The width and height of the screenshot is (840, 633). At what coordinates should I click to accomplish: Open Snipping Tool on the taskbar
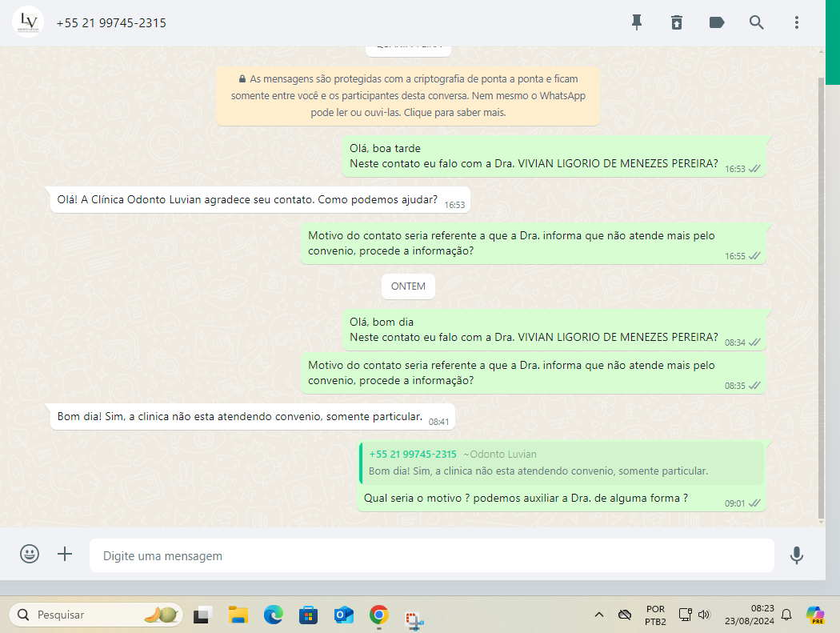[414, 620]
